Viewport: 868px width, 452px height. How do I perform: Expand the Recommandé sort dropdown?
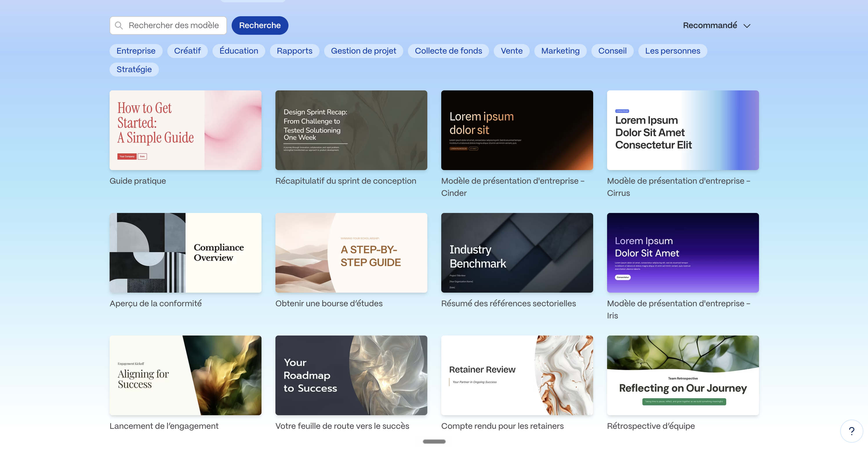[x=716, y=25]
